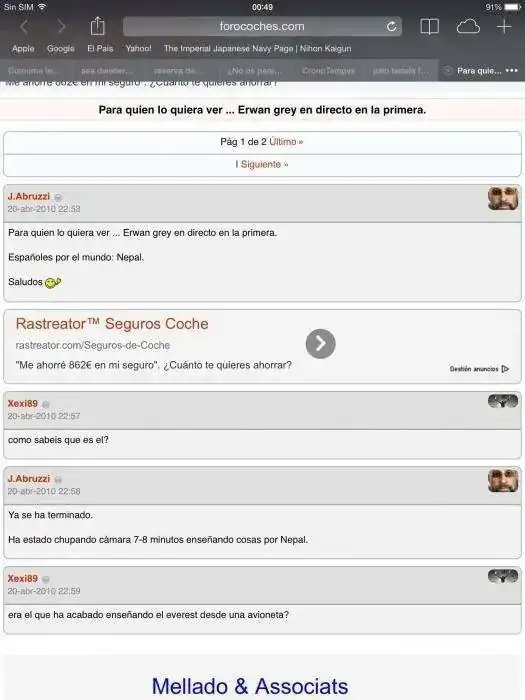Screen dimensions: 525x700
Task: Open the bookmarks book icon
Action: point(429,27)
